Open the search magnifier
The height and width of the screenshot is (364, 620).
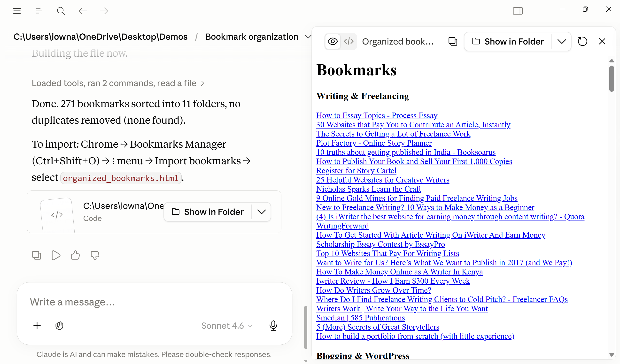click(x=61, y=11)
